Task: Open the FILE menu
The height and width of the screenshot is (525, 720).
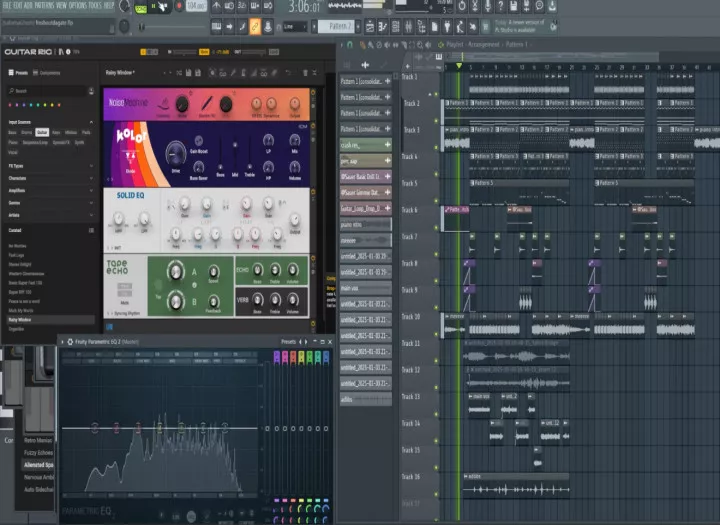Action: tap(6, 6)
